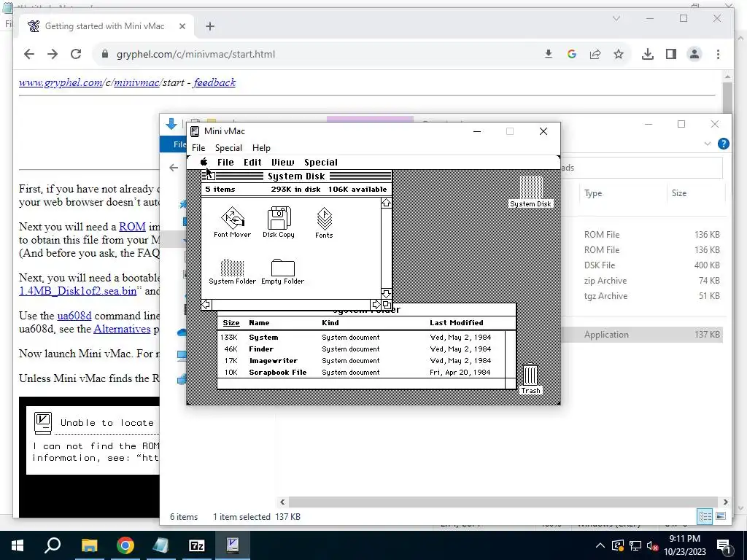This screenshot has height=560, width=747.
Task: Open 7-Zip from the taskbar
Action: click(197, 545)
